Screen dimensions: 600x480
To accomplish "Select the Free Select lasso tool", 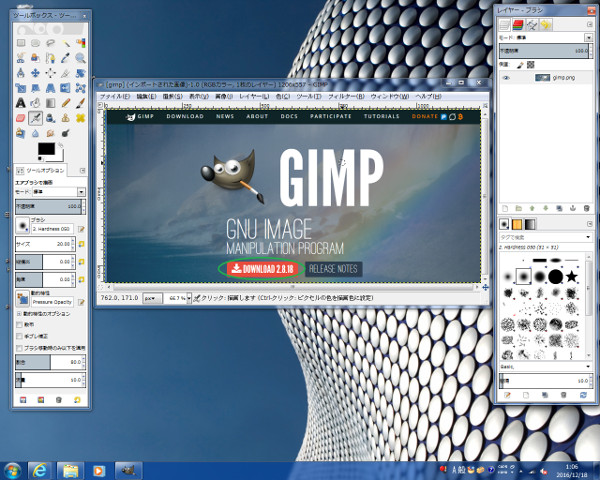I will (51, 43).
